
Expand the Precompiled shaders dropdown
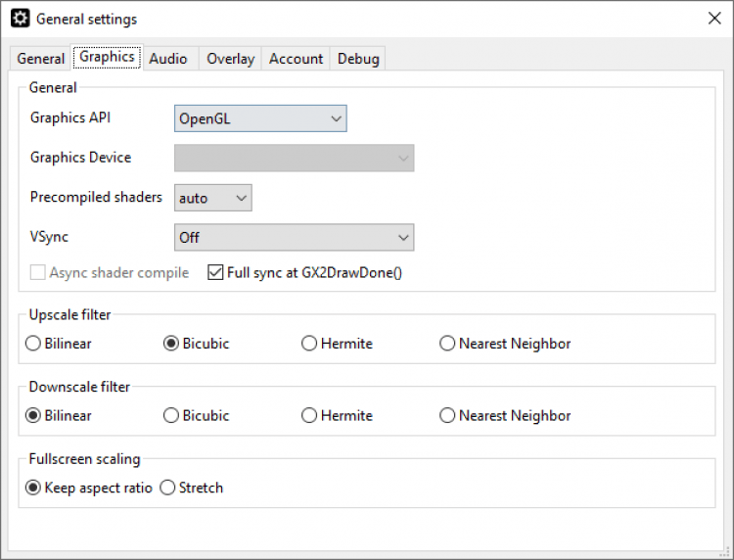click(213, 198)
